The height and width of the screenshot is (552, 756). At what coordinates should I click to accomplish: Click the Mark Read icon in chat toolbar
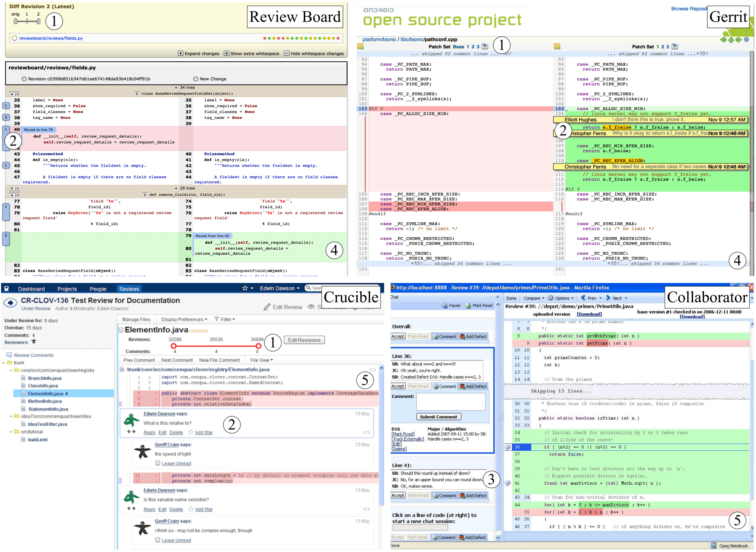point(468,306)
